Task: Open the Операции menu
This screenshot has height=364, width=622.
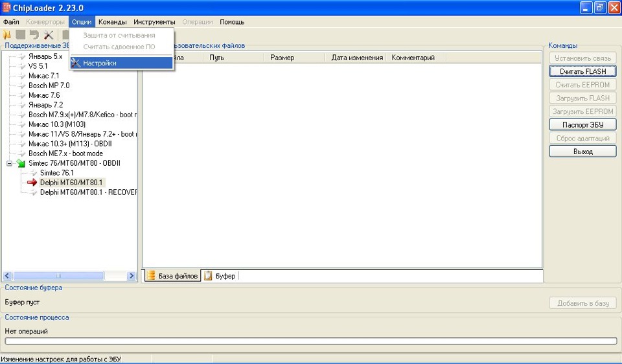Action: coord(198,22)
